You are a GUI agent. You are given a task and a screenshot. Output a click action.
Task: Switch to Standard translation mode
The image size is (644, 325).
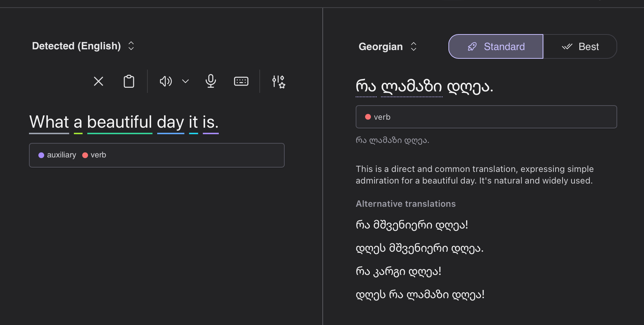(496, 46)
